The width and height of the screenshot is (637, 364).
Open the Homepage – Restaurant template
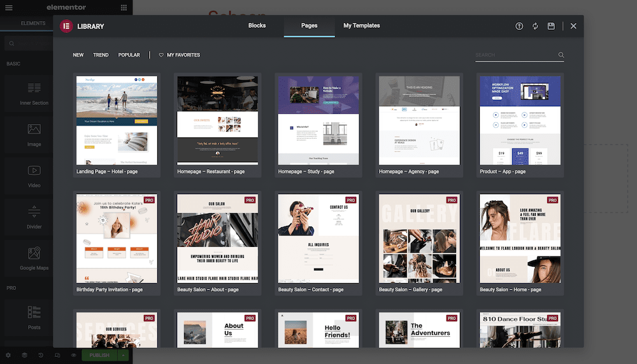coord(217,125)
